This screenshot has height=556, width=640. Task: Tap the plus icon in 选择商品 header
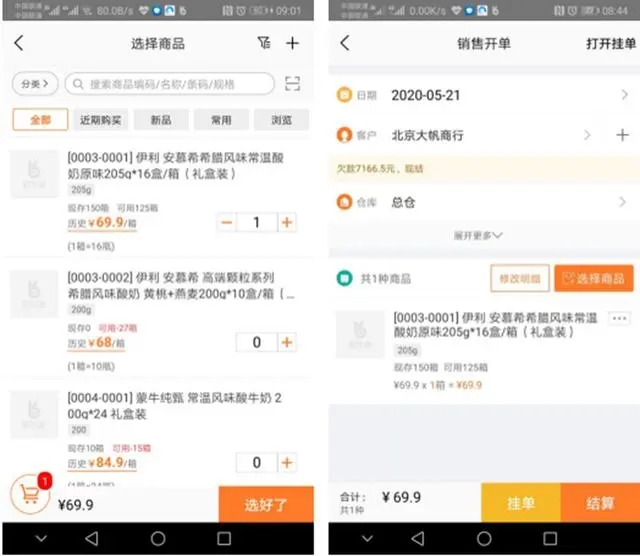click(x=292, y=43)
